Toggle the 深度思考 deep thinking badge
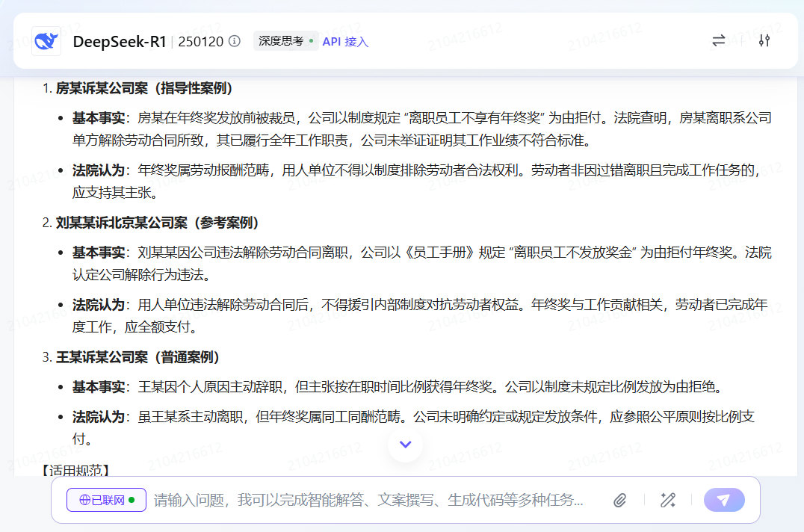Screen dimensions: 804x532 pyautogui.click(x=285, y=41)
